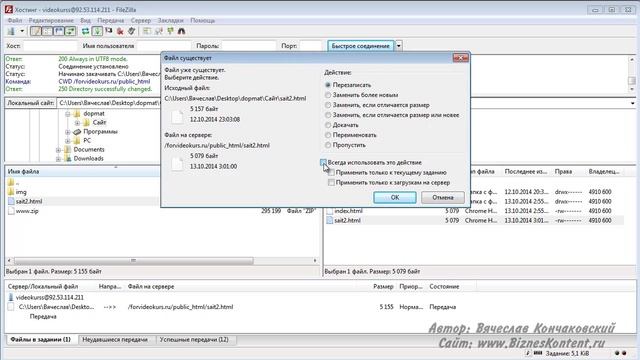Screen dimensions: 640x360
Task: Reconnect to last server icon
Action: coord(131,31)
